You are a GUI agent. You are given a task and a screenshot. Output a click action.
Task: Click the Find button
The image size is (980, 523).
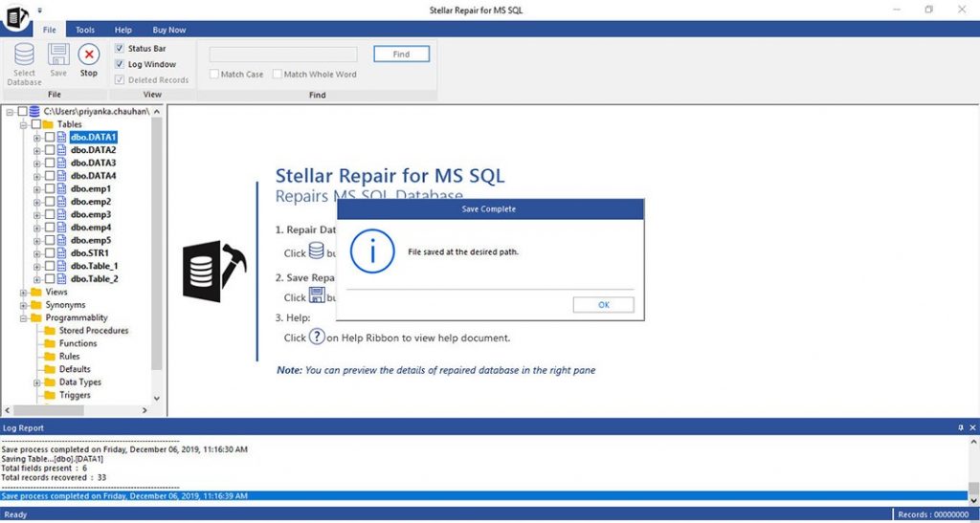point(401,54)
